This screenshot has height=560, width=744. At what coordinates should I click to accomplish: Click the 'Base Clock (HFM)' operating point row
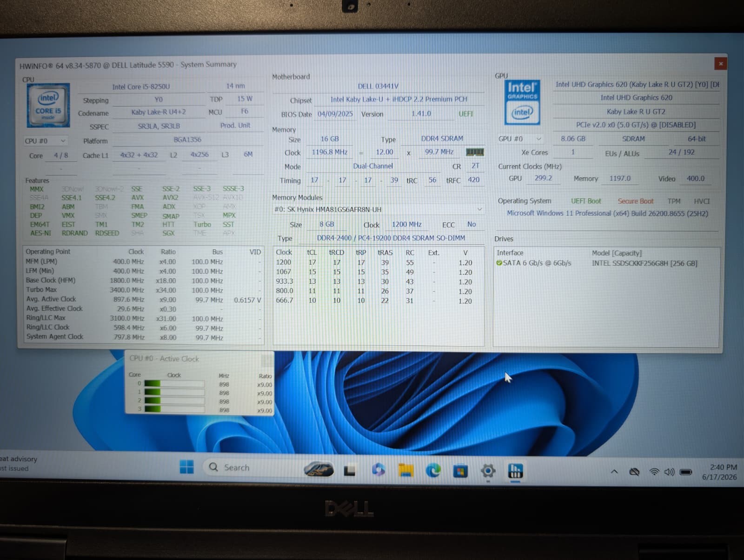143,280
